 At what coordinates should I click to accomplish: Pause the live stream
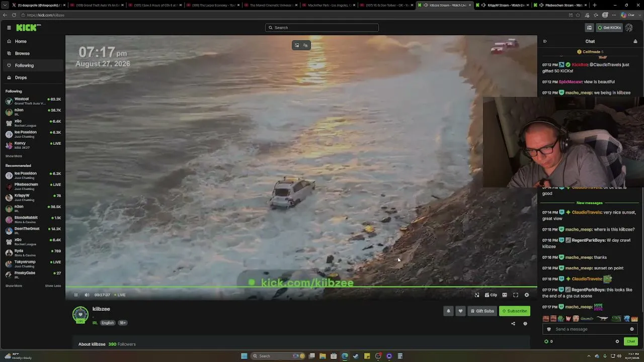[76, 295]
